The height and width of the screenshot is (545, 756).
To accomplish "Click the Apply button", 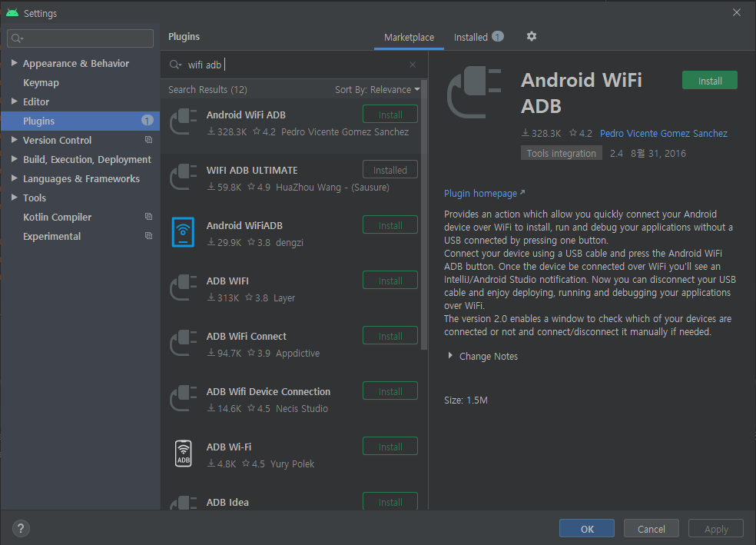I will coord(716,529).
